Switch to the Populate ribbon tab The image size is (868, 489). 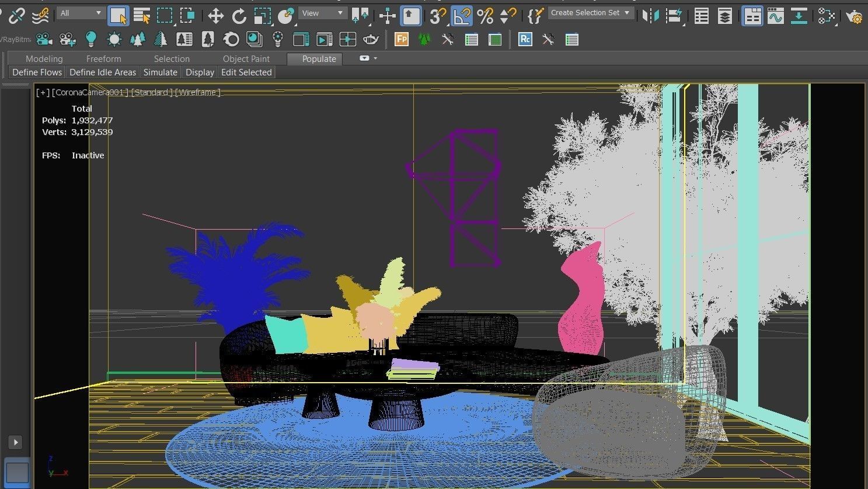(x=314, y=58)
